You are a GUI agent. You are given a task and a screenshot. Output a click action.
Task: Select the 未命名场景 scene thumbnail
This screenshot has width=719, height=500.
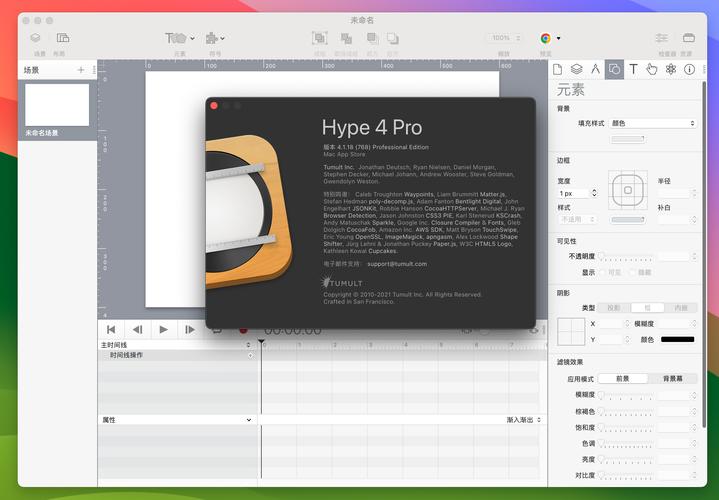pos(57,105)
